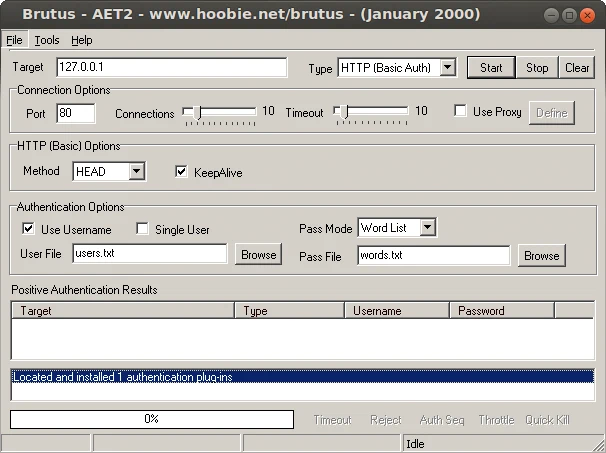Click the Stop button
606x453 pixels.
[537, 68]
